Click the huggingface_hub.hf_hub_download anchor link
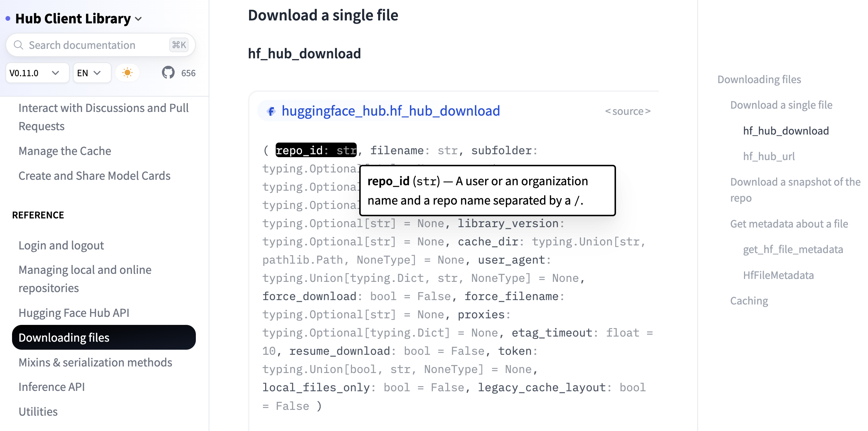 point(391,111)
